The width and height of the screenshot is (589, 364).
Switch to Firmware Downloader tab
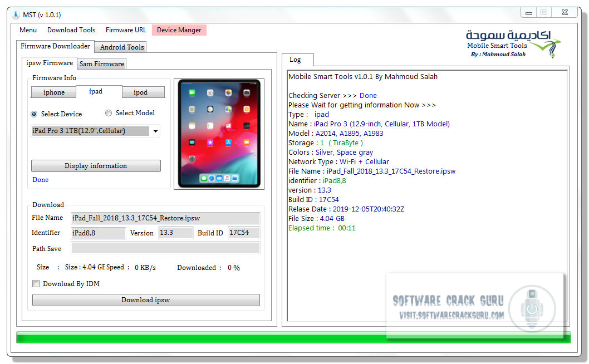pyautogui.click(x=55, y=46)
